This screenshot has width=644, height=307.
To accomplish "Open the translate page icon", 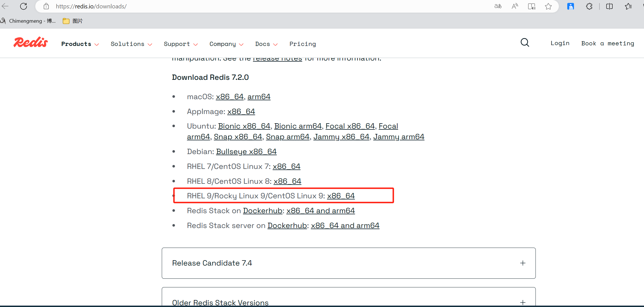I will tap(498, 6).
